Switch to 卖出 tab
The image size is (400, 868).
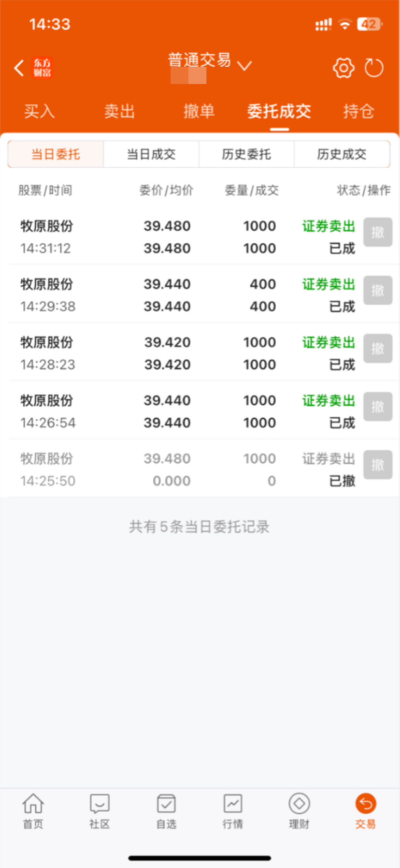pyautogui.click(x=119, y=112)
